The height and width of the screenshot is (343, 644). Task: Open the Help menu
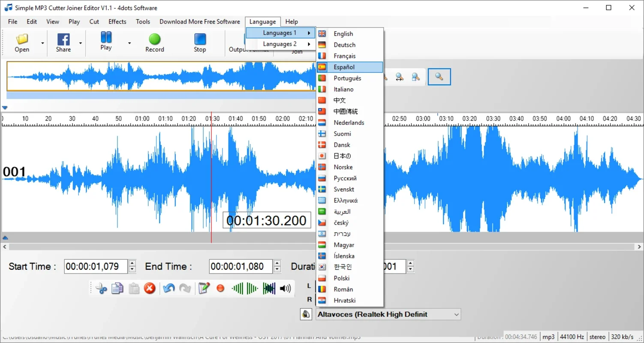click(x=292, y=21)
